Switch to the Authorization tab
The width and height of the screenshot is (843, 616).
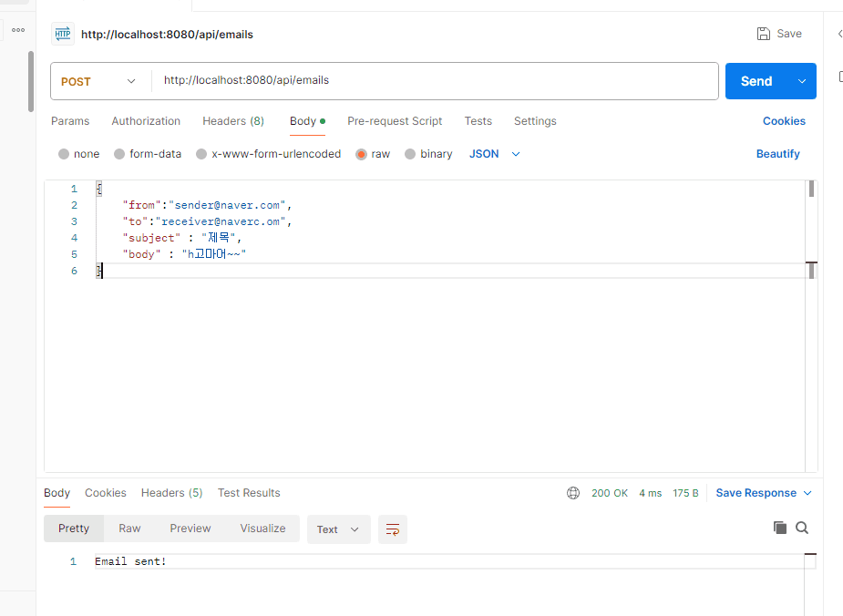146,121
